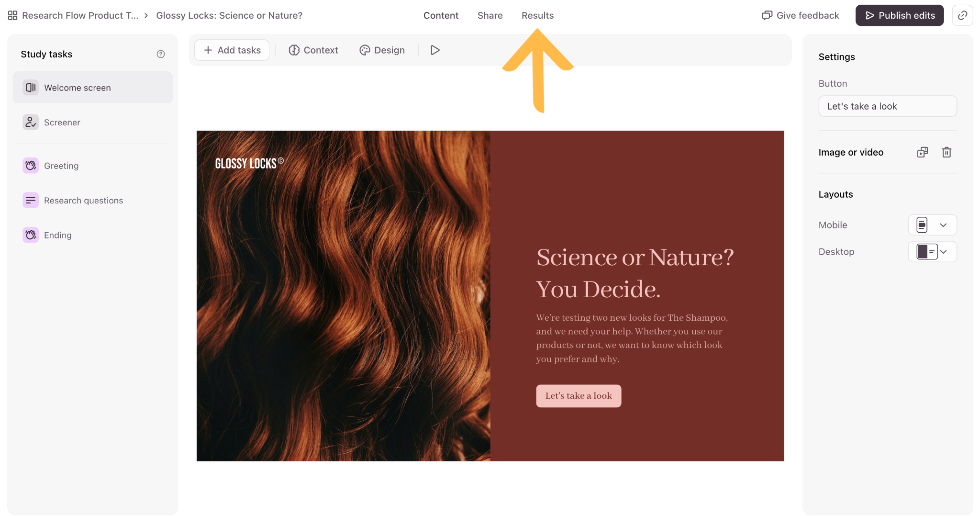
Task: Open the Greeting task
Action: [x=93, y=166]
